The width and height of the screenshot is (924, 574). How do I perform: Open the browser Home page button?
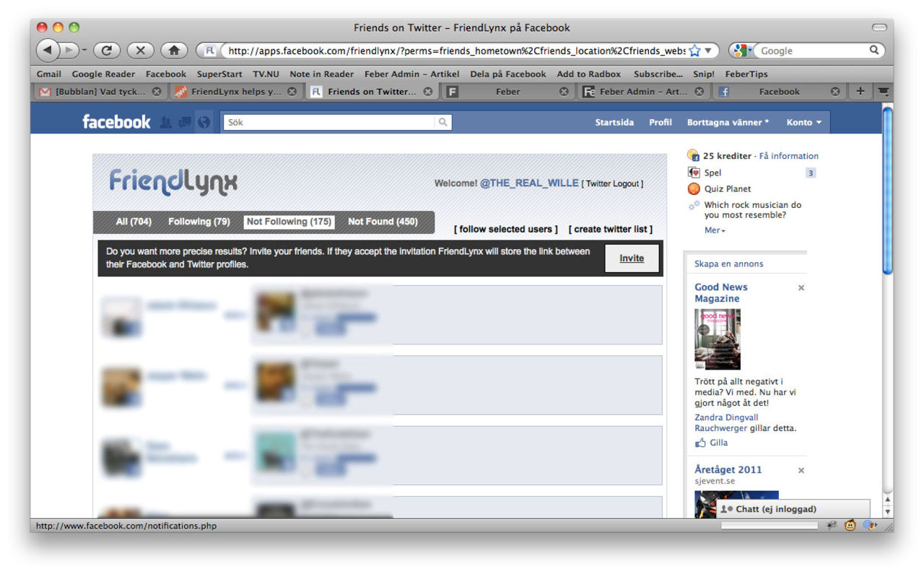pyautogui.click(x=174, y=51)
